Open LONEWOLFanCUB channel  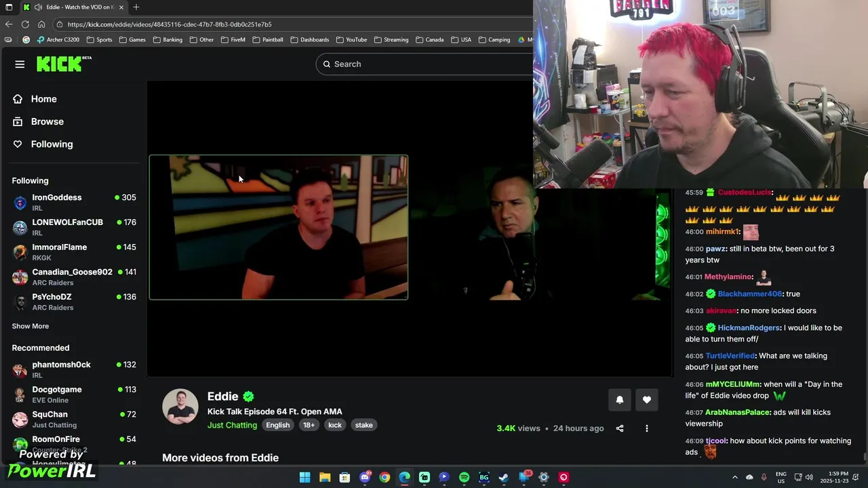pos(74,227)
